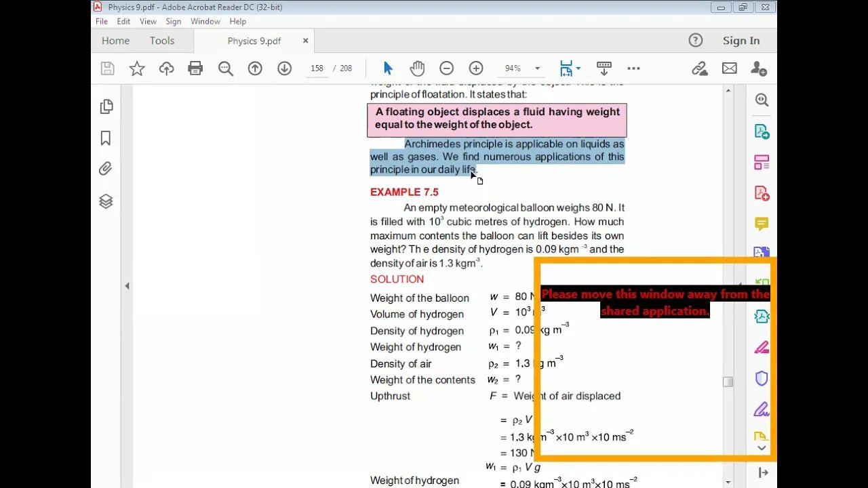Click the add people share icon
This screenshot has width=868, height=488.
pos(758,68)
